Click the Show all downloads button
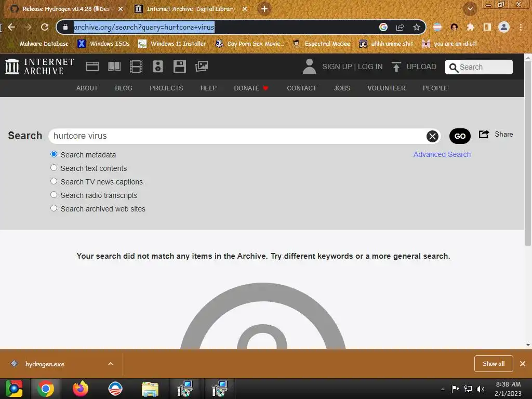 tap(494, 364)
